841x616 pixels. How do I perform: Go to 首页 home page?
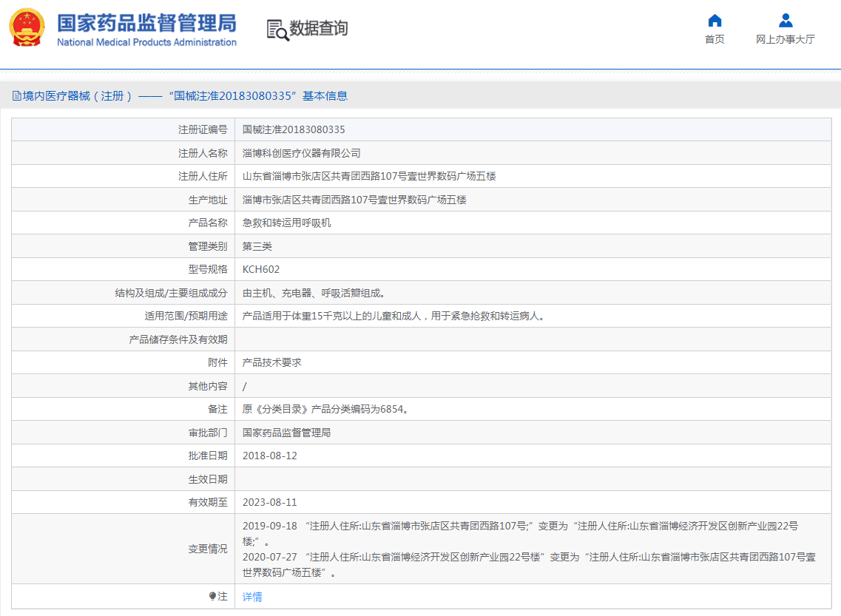tap(714, 38)
